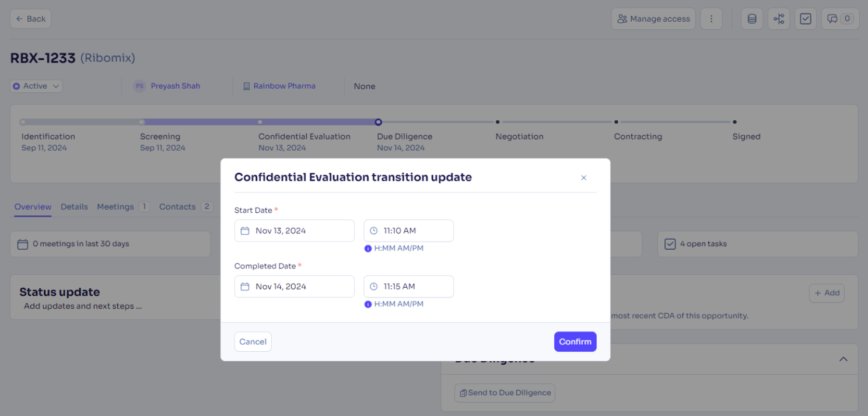The image size is (868, 416).
Task: Switch to the Contacts tab
Action: (x=185, y=207)
